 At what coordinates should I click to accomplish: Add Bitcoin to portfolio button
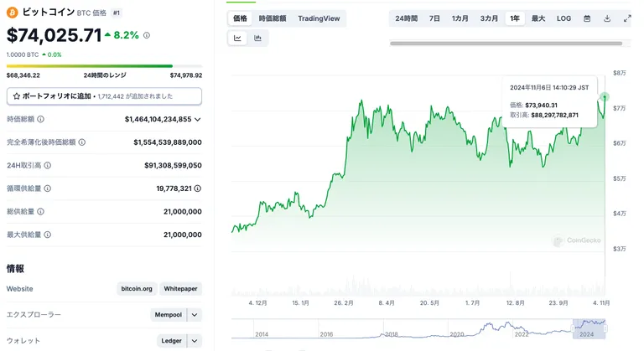point(104,96)
